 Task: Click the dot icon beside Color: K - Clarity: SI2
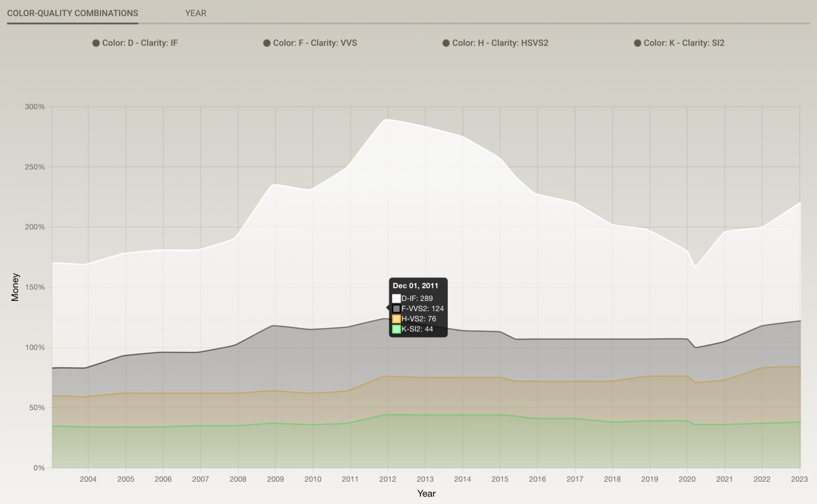[637, 43]
